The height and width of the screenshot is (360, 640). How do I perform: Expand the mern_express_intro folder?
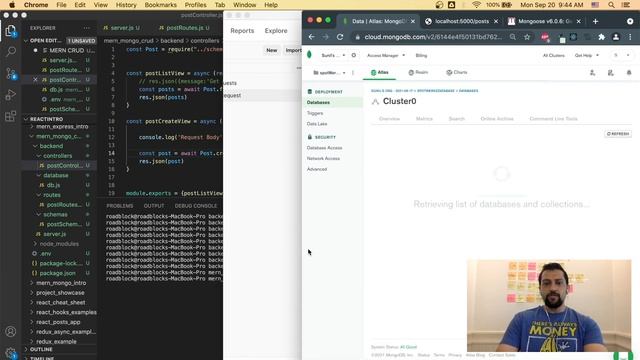(x=32, y=127)
